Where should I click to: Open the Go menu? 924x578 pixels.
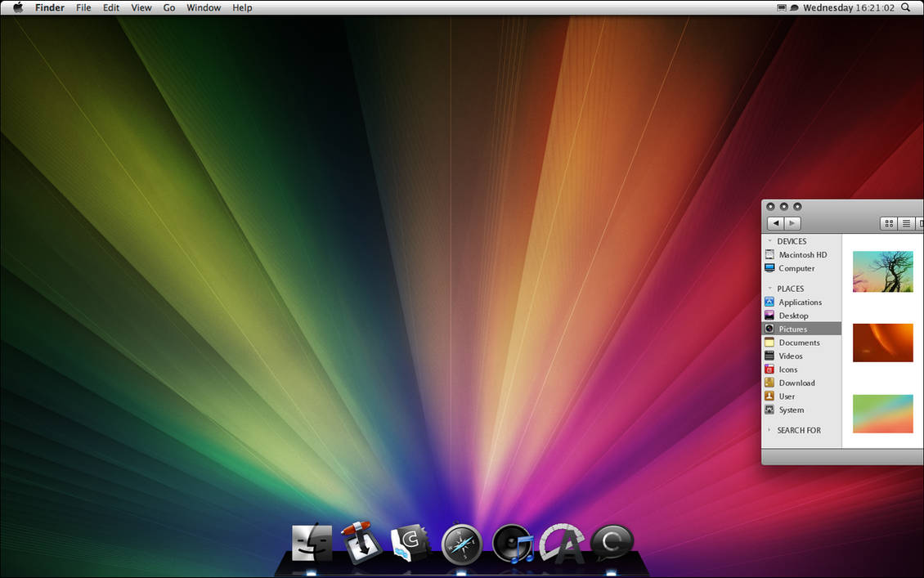pos(168,7)
